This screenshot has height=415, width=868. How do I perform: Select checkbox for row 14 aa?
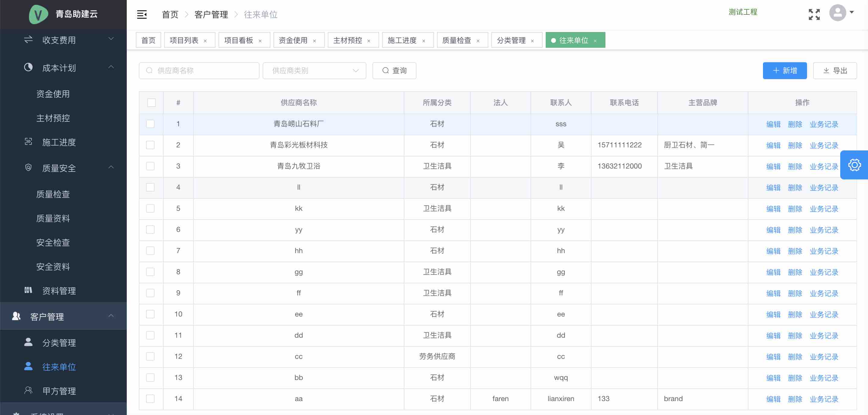(x=150, y=398)
